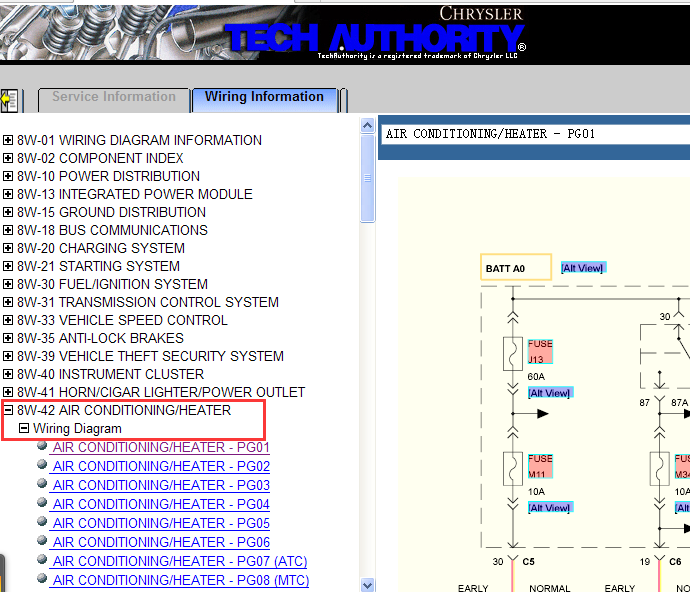The width and height of the screenshot is (690, 592).
Task: Select 8W-21 STARTING SYSTEM label
Action: (x=99, y=266)
